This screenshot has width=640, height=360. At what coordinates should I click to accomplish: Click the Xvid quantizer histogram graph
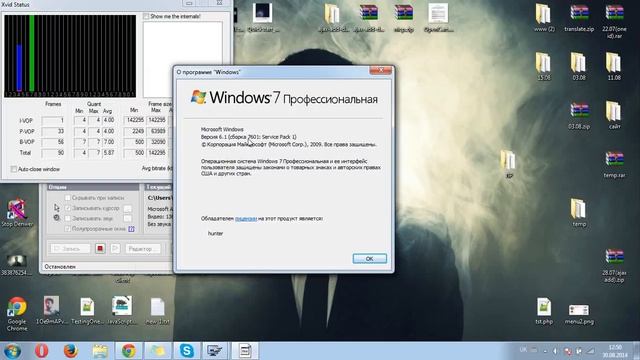[70, 56]
